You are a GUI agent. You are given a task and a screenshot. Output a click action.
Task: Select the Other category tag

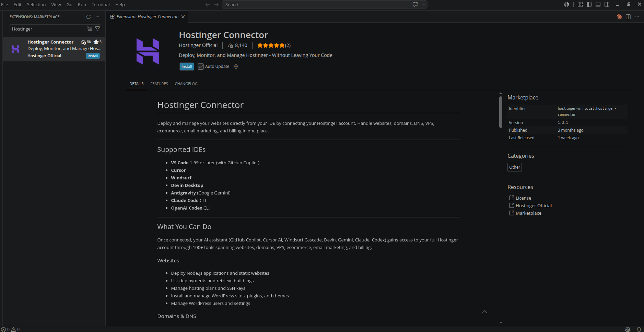coord(514,167)
